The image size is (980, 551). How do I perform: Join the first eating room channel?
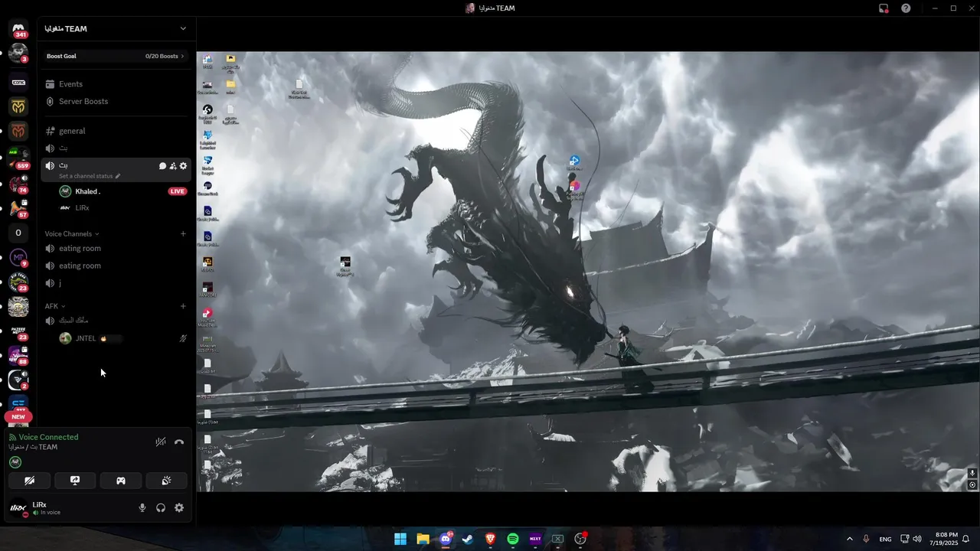tap(116, 248)
